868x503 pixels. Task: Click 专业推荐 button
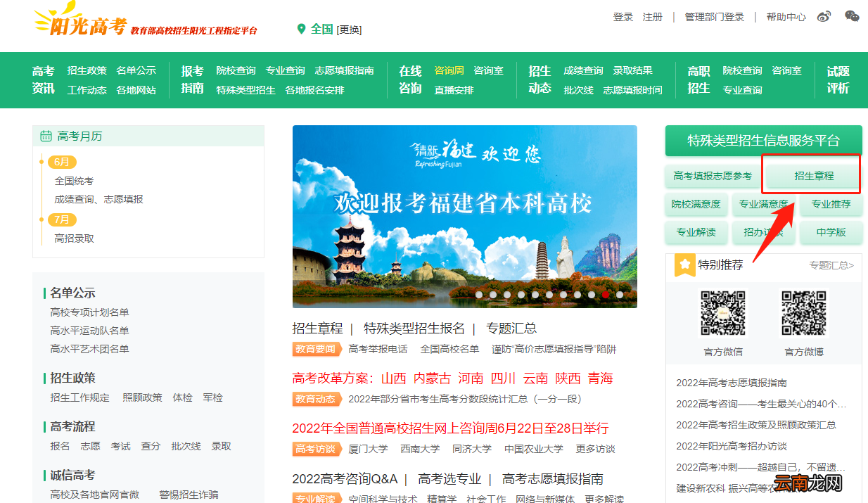(x=831, y=204)
